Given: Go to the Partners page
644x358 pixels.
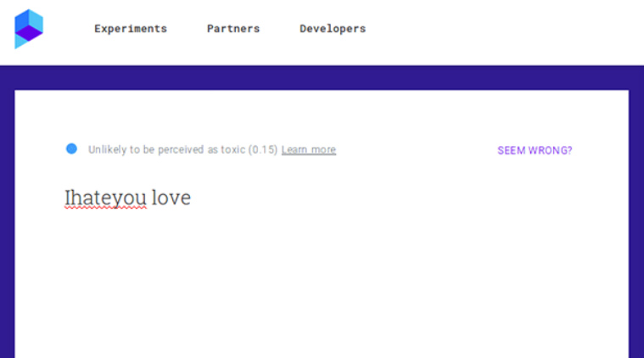Looking at the screenshot, I should 233,29.
